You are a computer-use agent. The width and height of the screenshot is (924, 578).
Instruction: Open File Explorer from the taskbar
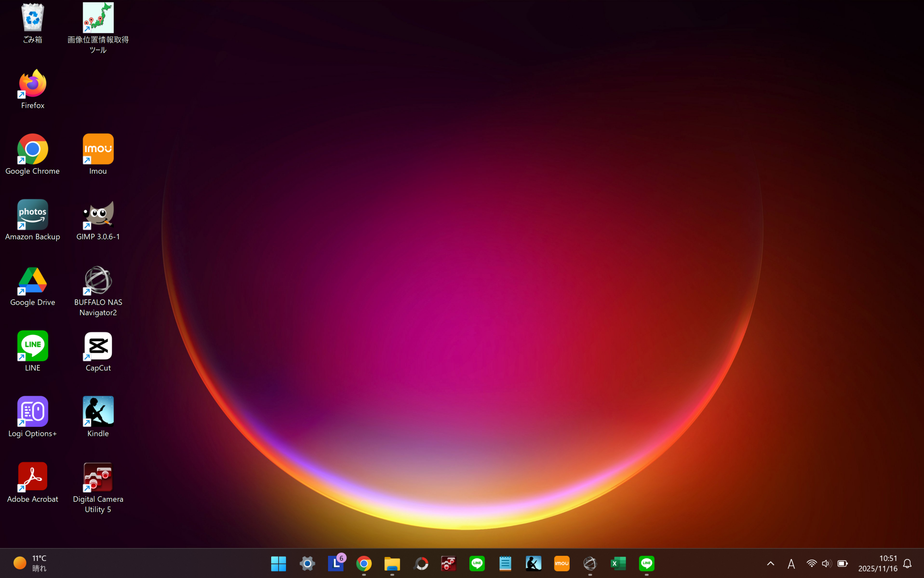(392, 563)
